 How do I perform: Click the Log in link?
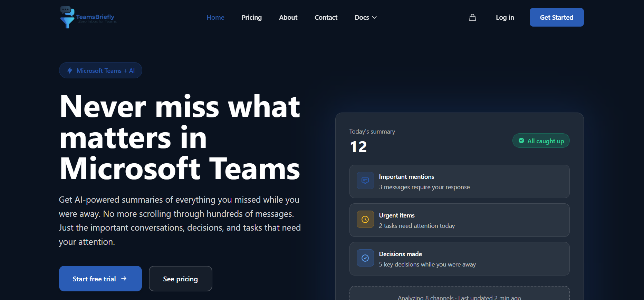coord(505,17)
